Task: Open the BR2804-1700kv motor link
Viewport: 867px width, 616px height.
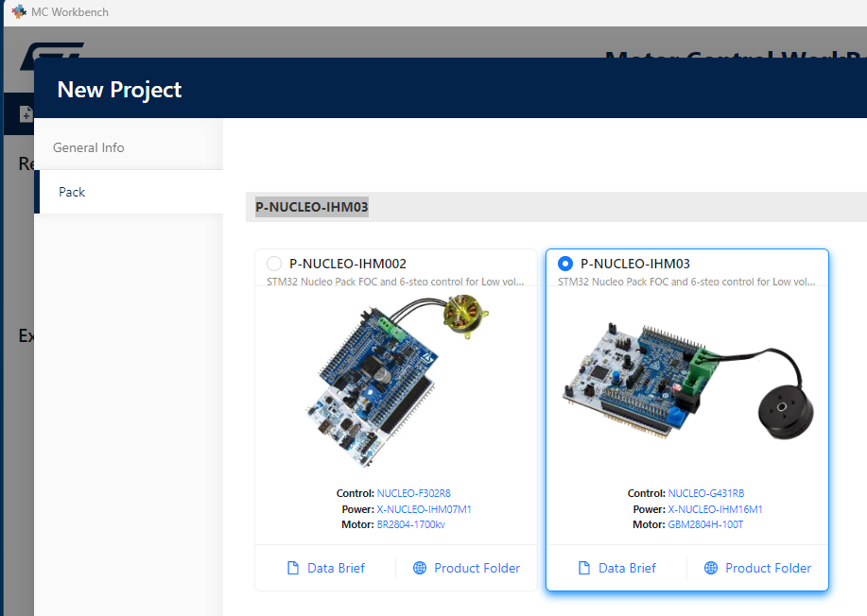Action: pos(411,524)
